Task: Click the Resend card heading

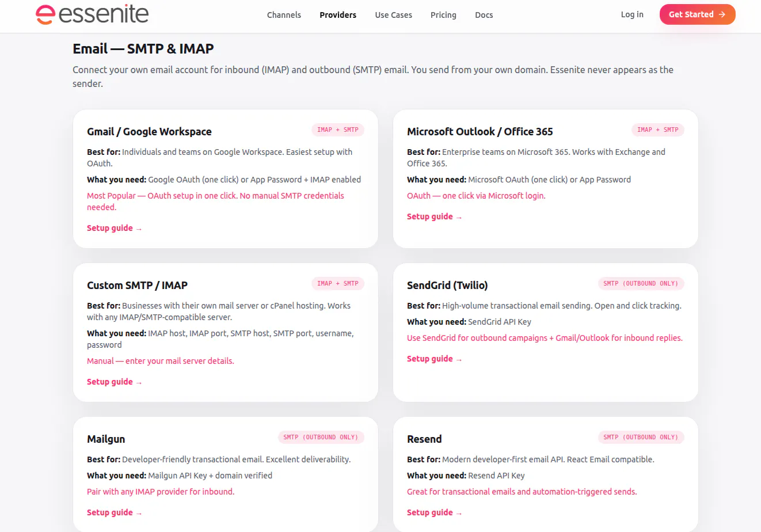Action: coord(424,439)
